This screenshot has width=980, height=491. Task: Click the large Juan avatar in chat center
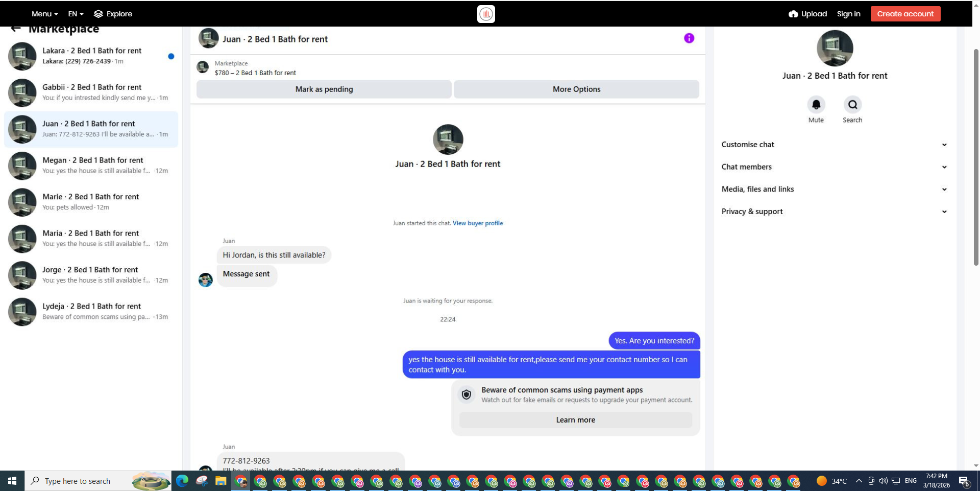[x=448, y=139]
